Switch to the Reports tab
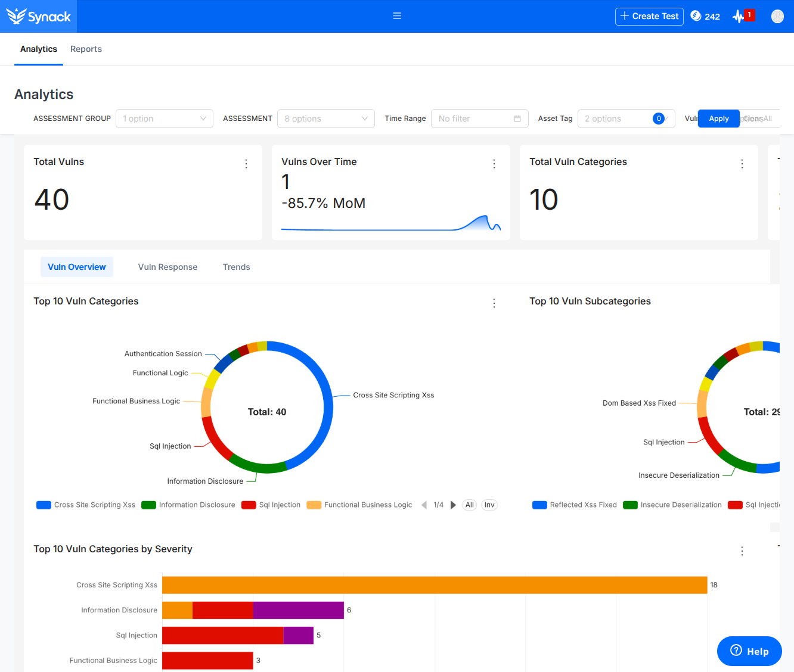 pos(86,49)
